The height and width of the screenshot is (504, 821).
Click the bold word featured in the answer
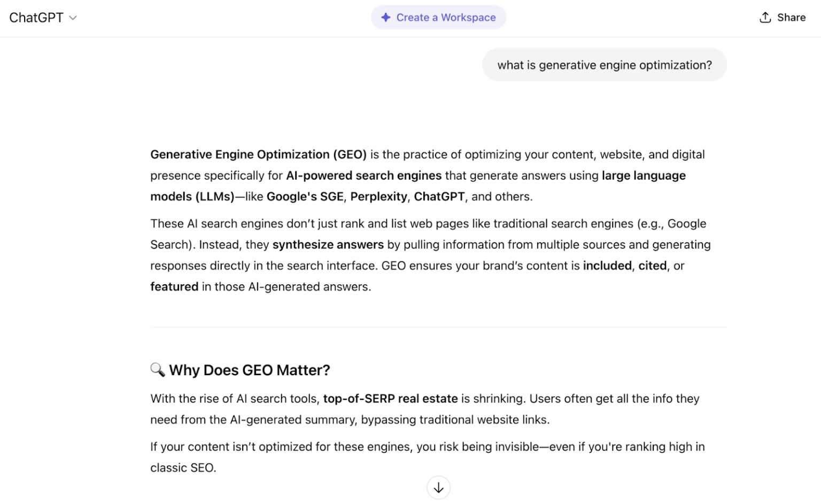tap(174, 286)
